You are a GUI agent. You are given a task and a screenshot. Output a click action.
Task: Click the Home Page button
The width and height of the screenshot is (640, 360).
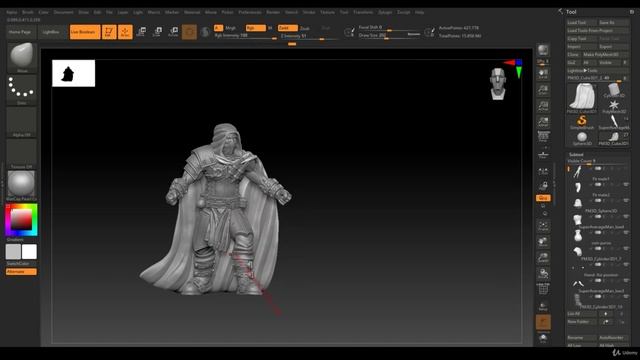point(20,32)
